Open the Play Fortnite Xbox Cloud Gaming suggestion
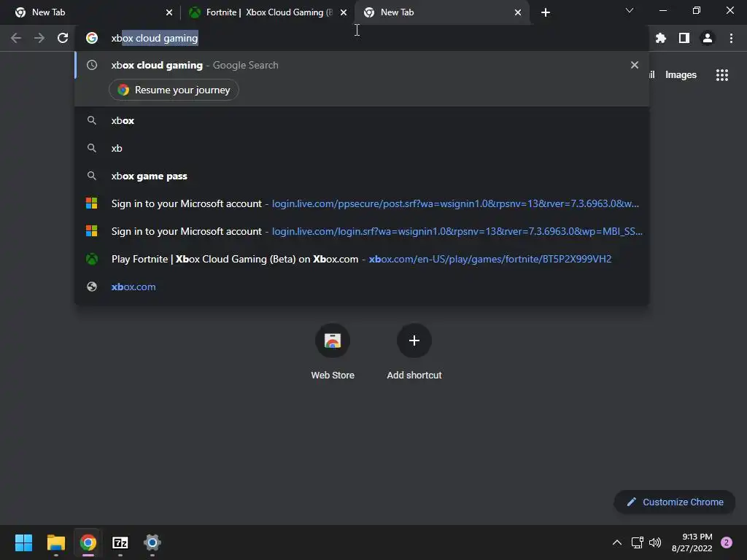The image size is (747, 560). 362,259
